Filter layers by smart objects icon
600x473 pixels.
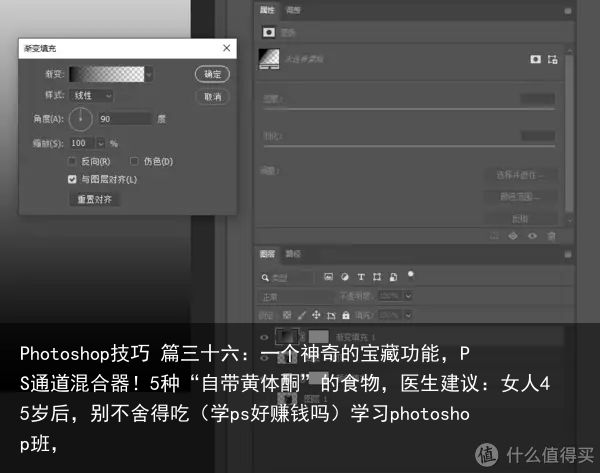[393, 277]
